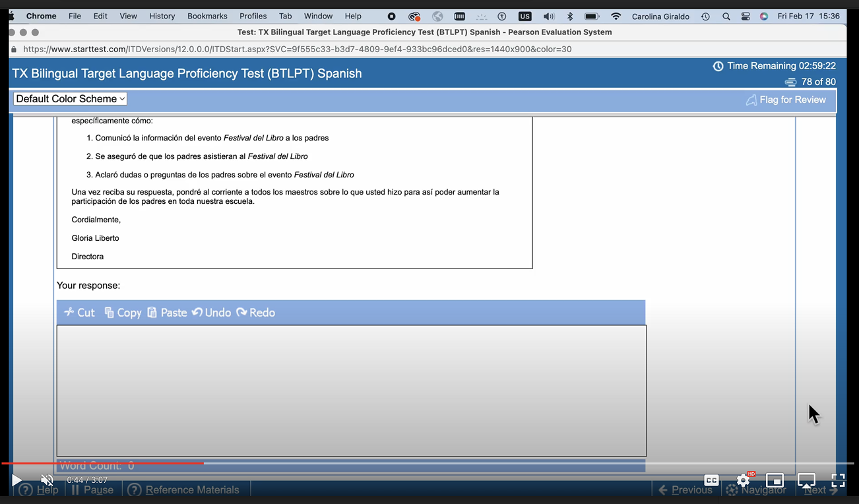Open the Profiles menu
Viewport: 859px width, 504px height.
point(253,16)
